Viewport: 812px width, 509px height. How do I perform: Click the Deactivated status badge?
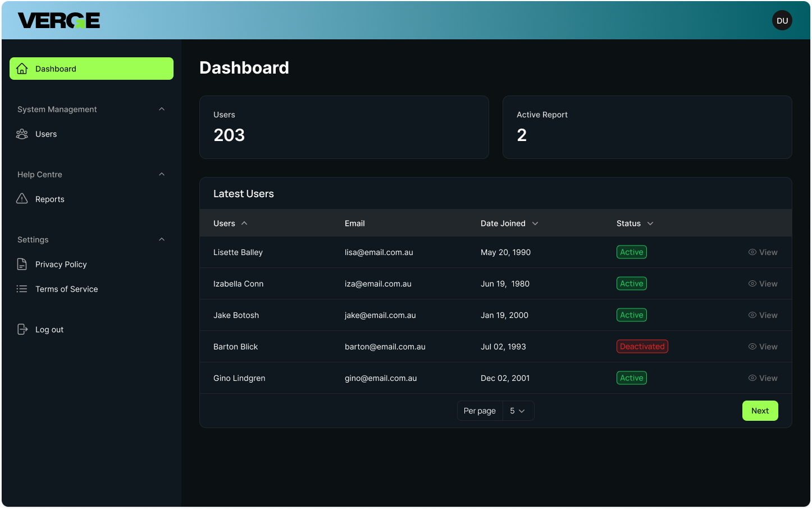click(642, 347)
